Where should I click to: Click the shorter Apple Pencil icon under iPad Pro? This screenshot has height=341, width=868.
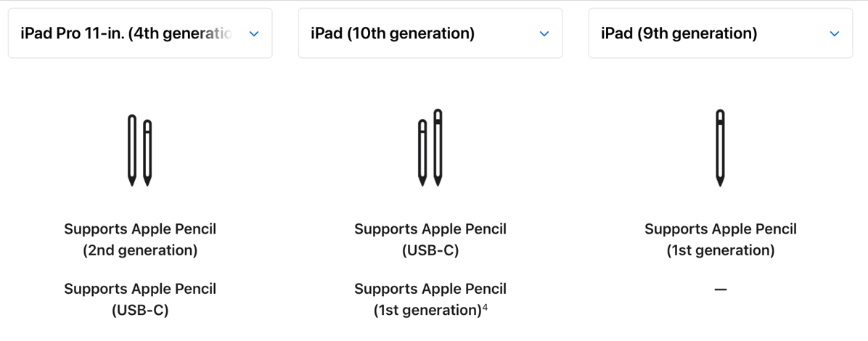[x=147, y=152]
